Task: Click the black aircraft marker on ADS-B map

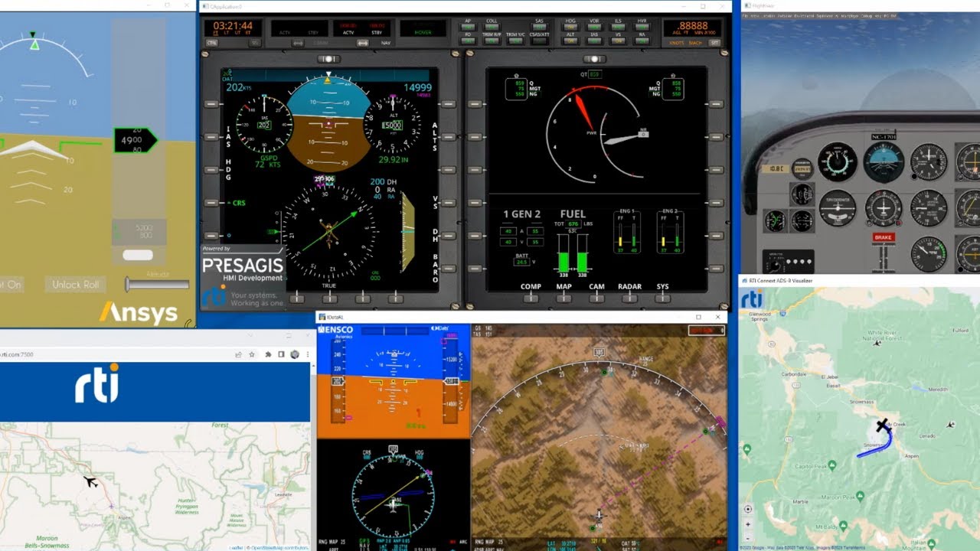Action: point(882,425)
